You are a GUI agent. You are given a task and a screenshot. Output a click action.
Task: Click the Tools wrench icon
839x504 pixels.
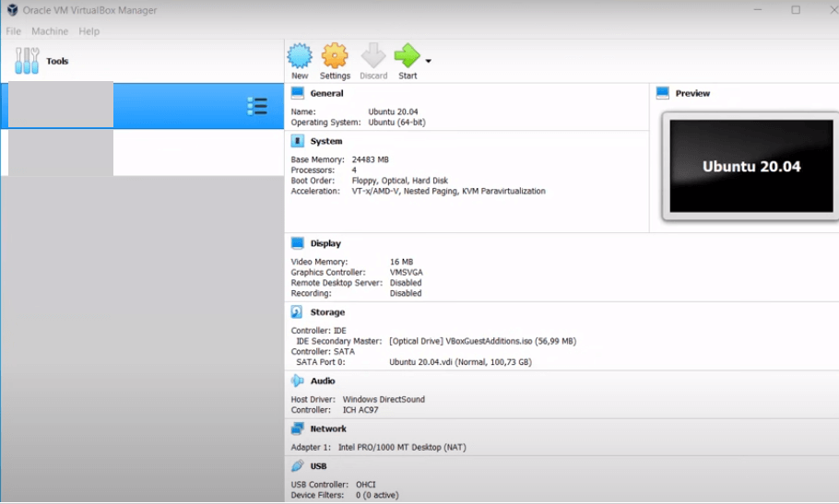pos(27,61)
